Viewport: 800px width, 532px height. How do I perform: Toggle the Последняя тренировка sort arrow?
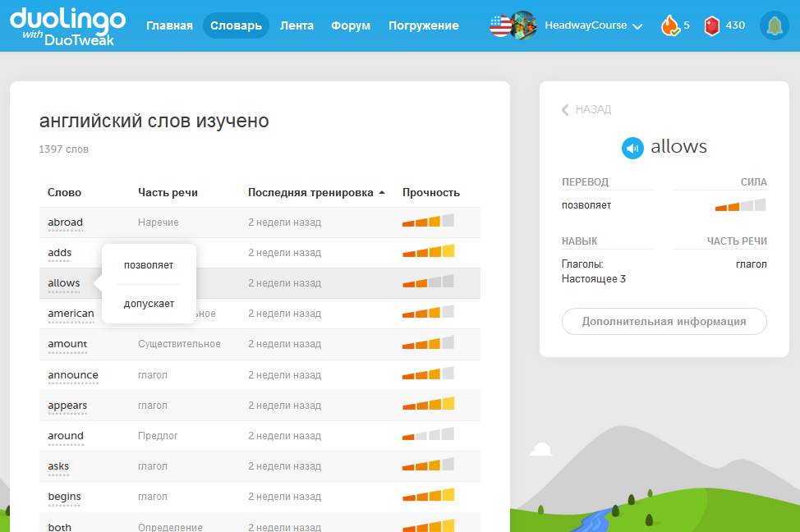382,192
